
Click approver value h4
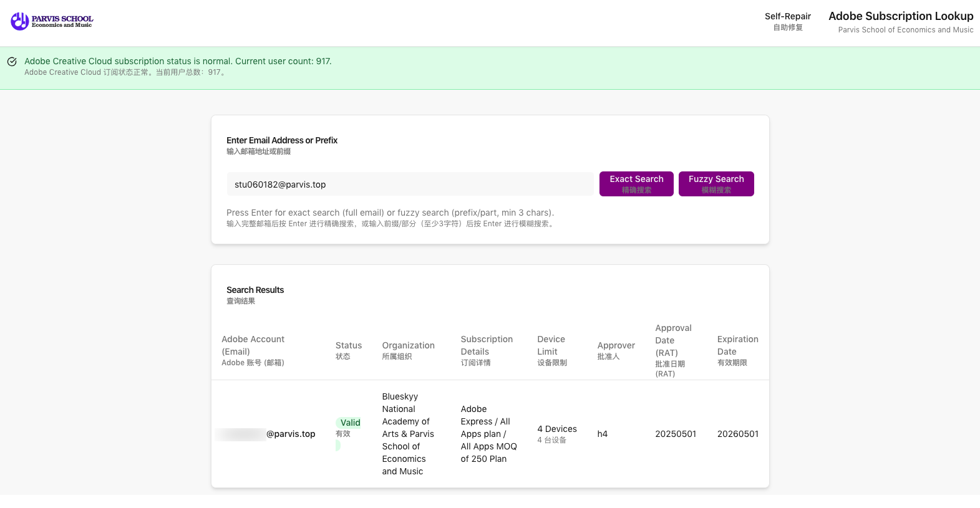(x=602, y=434)
